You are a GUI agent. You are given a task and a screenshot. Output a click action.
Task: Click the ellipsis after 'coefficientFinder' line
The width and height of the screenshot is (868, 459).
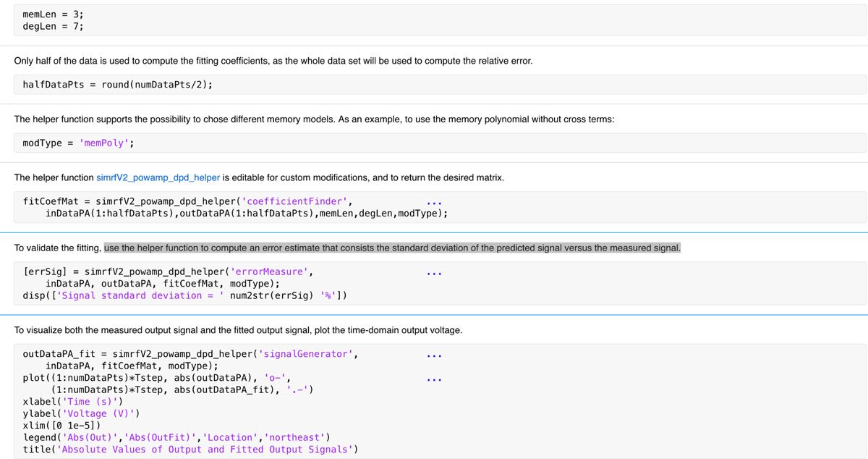pyautogui.click(x=434, y=202)
